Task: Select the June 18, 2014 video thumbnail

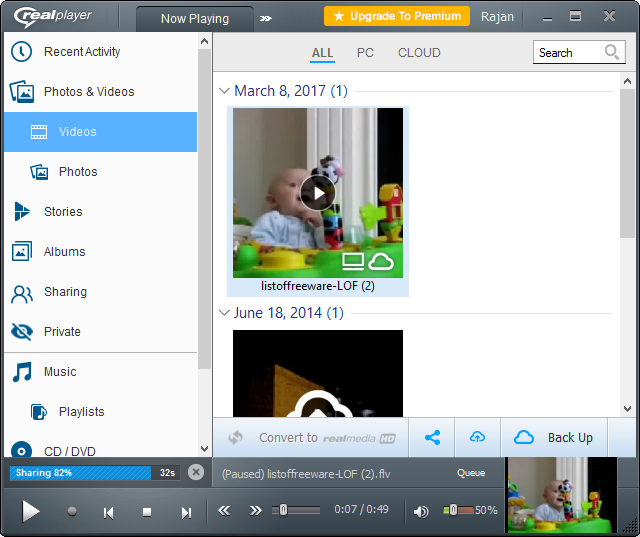Action: coord(318,373)
